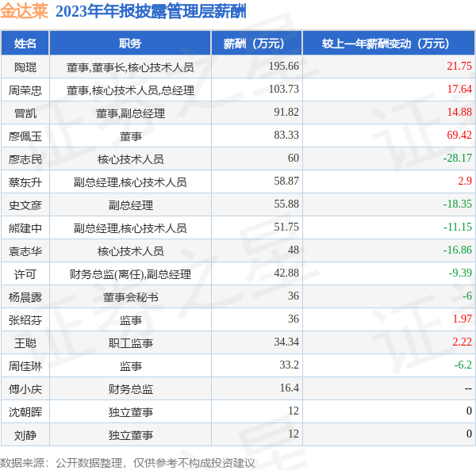This screenshot has width=476, height=470.
Task: Click the change value -6.2
Action: pyautogui.click(x=463, y=365)
